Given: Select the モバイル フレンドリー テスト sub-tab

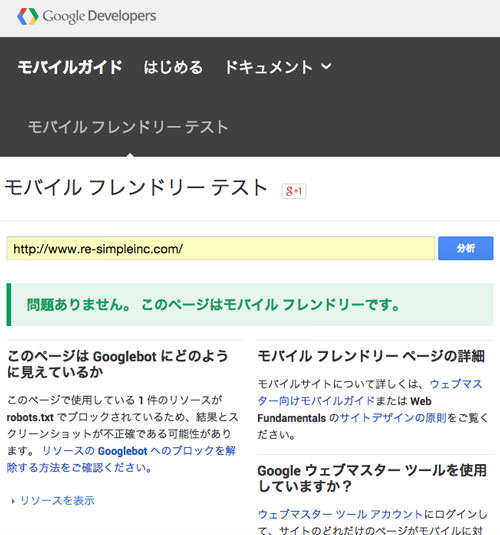Looking at the screenshot, I should pyautogui.click(x=128, y=127).
